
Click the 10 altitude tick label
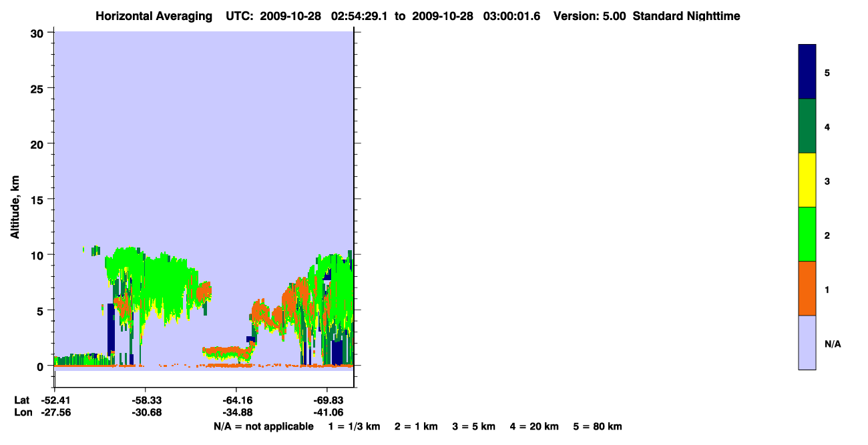[38, 255]
